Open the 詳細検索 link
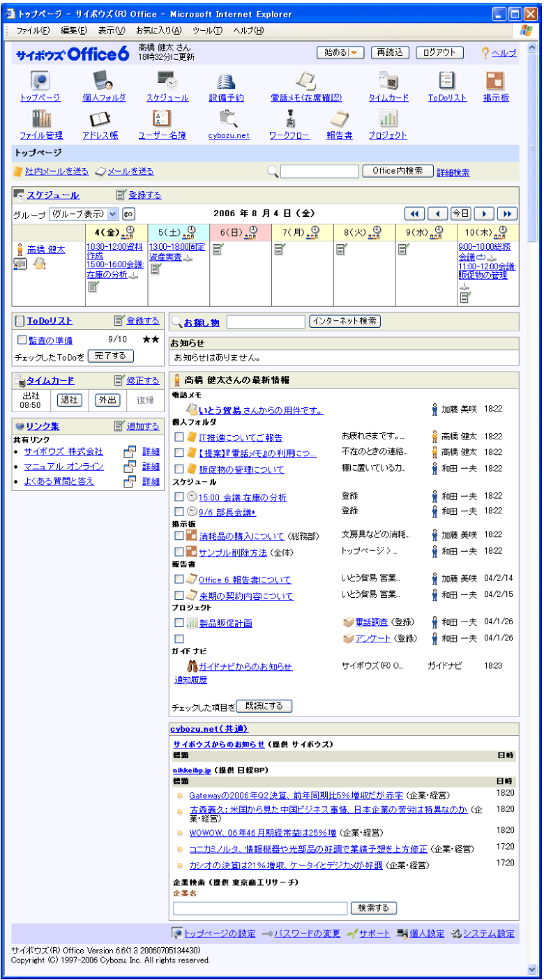Image resolution: width=544 pixels, height=980 pixels. tap(453, 172)
